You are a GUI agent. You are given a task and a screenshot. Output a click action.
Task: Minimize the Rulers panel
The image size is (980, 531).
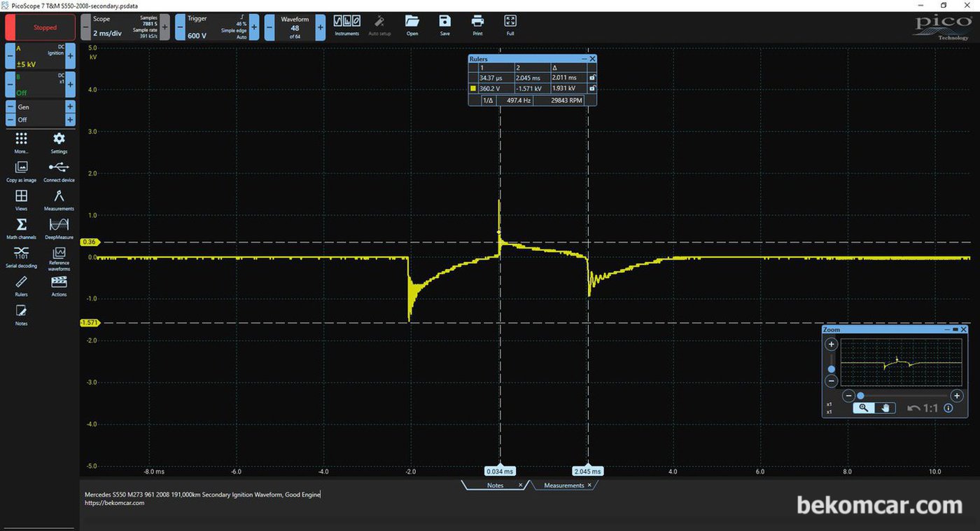click(x=584, y=60)
